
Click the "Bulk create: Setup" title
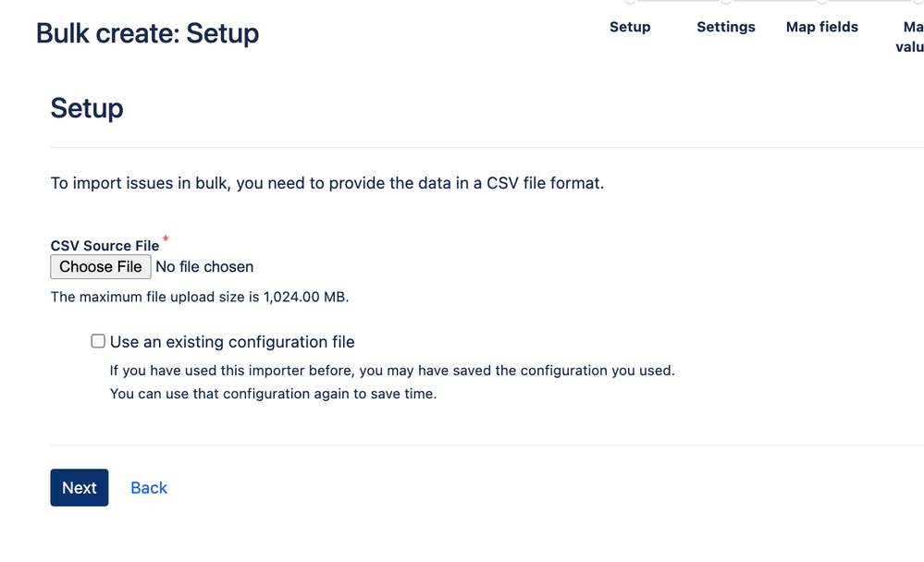point(147,32)
